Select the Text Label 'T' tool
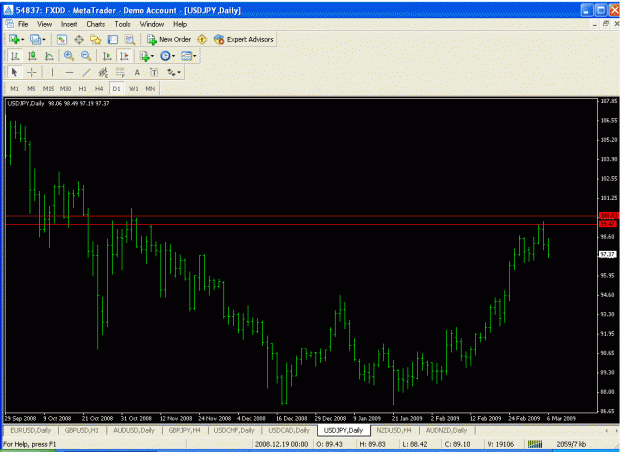The height and width of the screenshot is (452, 625). 154,72
